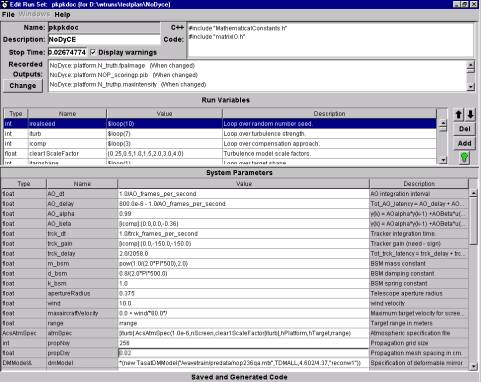Click the Run Variables Value column header
Image resolution: width=481 pixels, height=382 pixels.
coord(164,114)
